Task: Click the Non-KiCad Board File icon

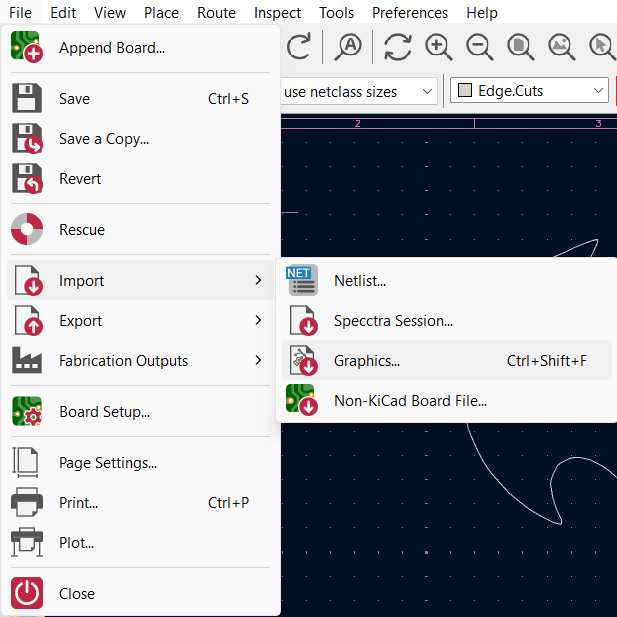Action: click(302, 400)
